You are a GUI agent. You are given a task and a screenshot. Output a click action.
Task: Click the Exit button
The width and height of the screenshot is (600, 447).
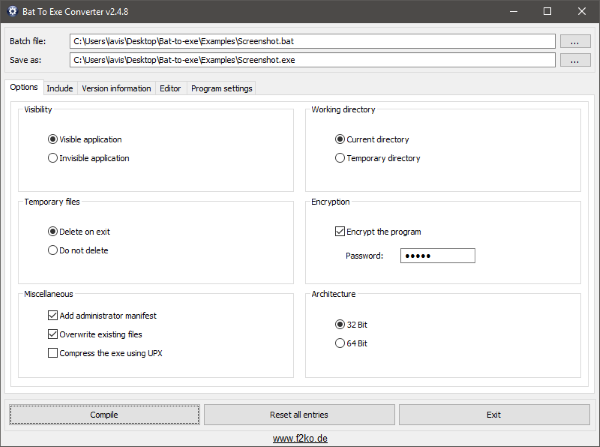point(494,415)
